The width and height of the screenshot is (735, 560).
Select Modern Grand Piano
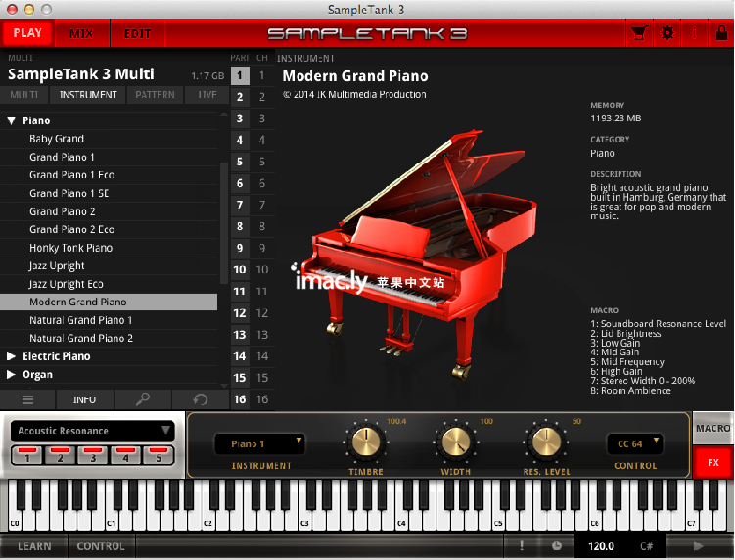coord(109,303)
